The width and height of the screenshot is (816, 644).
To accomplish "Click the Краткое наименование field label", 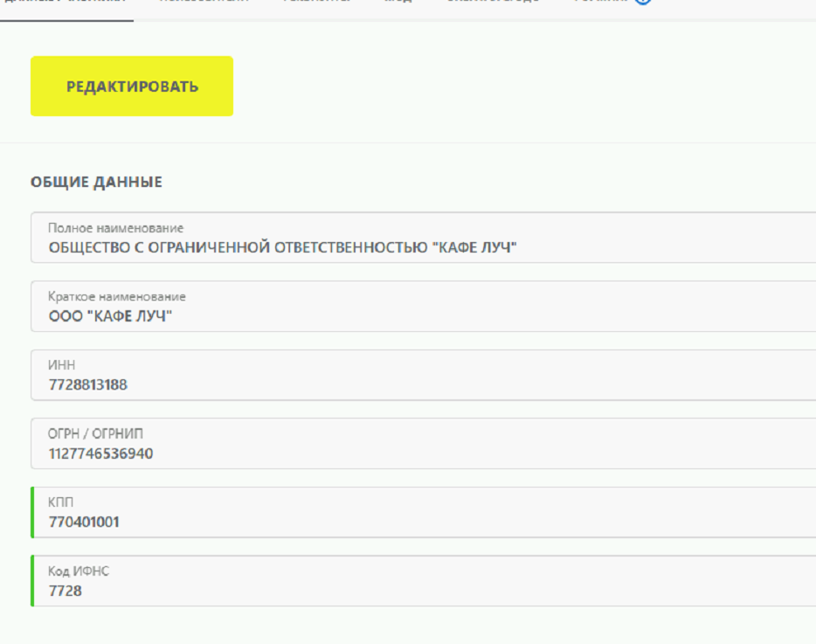I will point(116,297).
